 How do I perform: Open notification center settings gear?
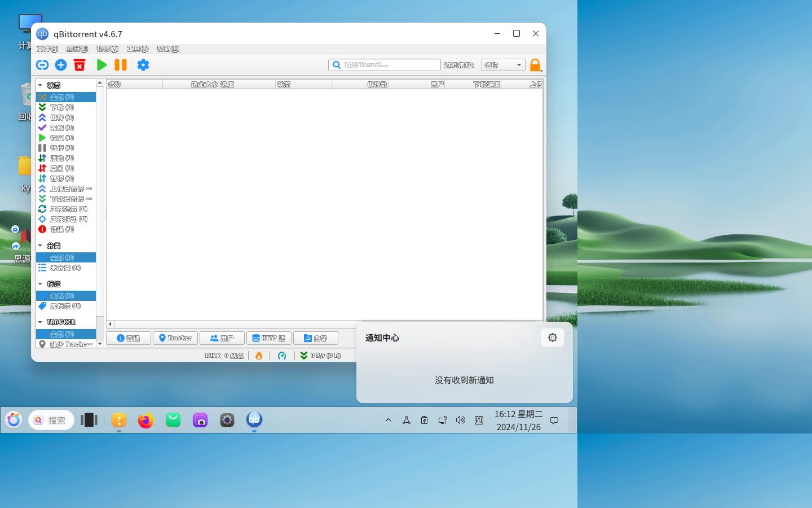(x=552, y=338)
